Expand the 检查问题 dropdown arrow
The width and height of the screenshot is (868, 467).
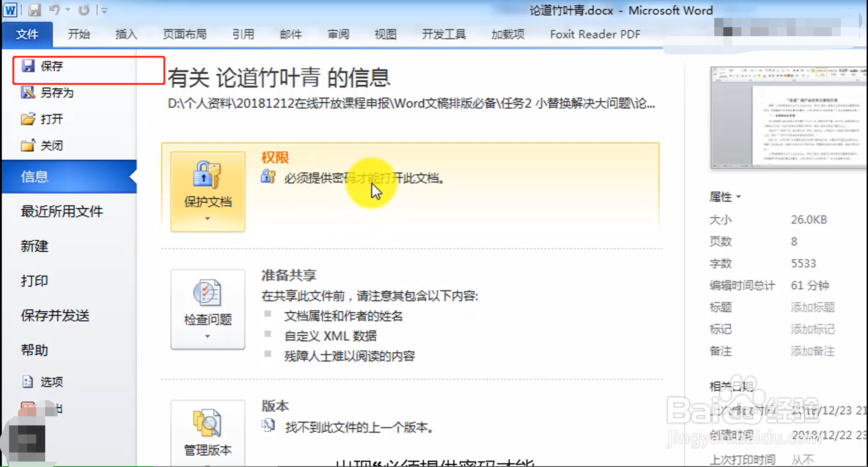[x=208, y=336]
